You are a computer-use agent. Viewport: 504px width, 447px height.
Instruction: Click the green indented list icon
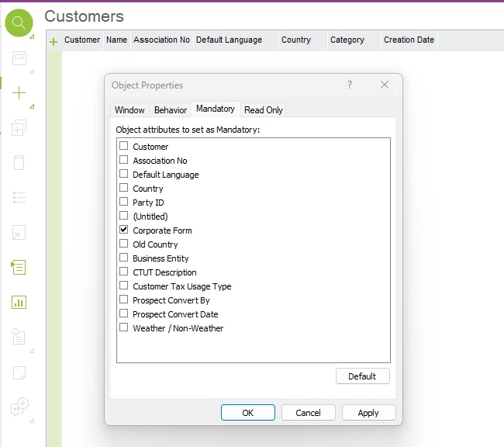[19, 267]
